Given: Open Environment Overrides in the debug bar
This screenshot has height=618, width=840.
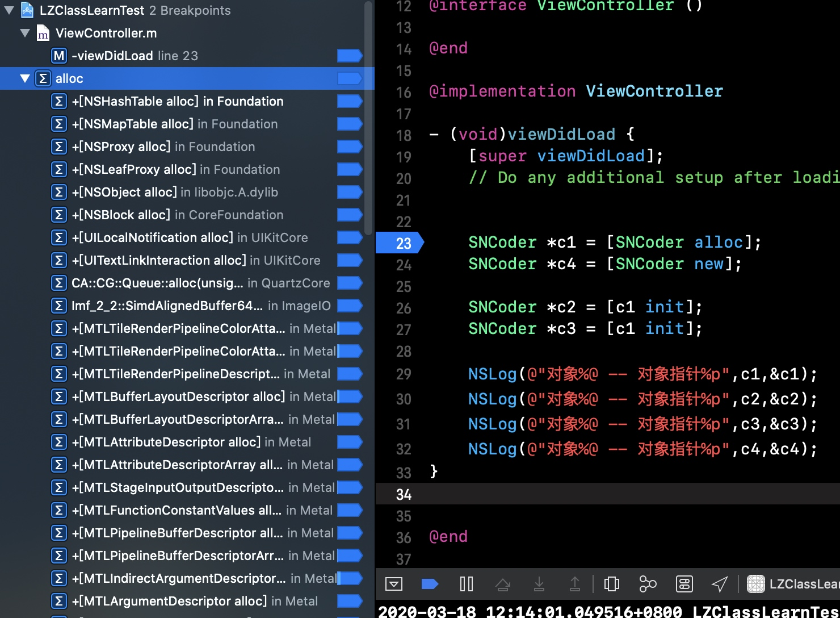Looking at the screenshot, I should click(x=684, y=584).
